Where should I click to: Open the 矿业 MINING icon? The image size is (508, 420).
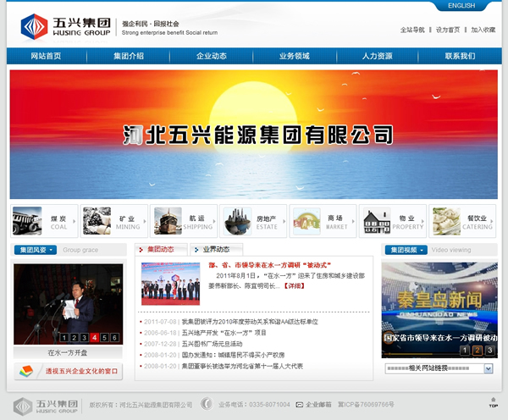click(x=97, y=221)
